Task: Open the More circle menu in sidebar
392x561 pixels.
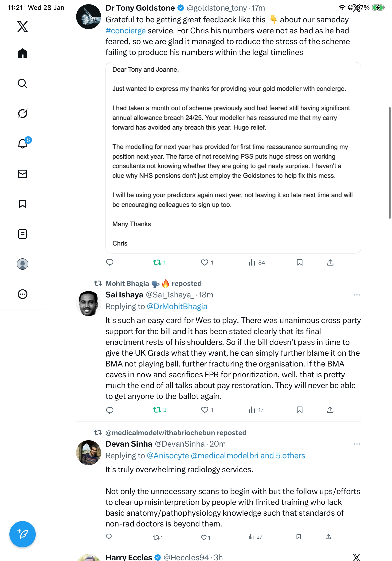Action: tap(23, 294)
